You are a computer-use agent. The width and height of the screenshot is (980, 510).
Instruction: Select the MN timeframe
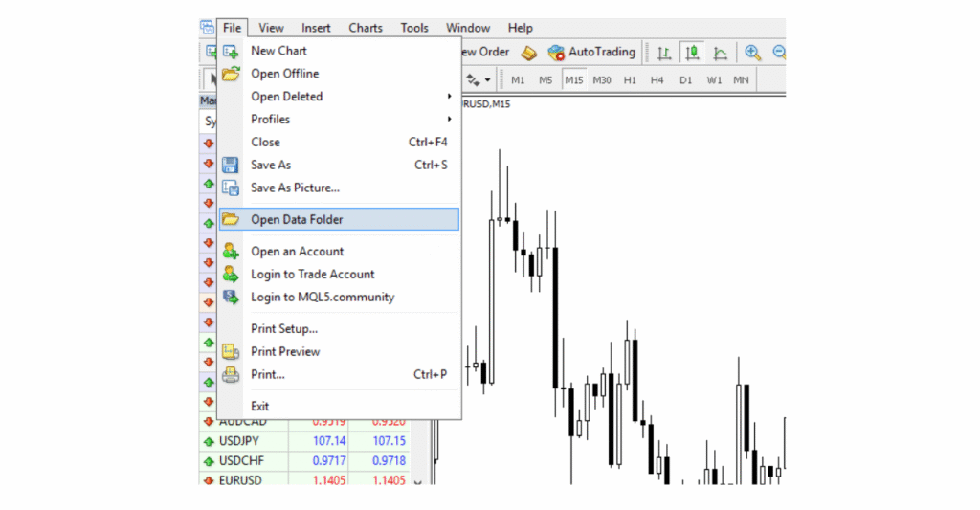tap(741, 80)
